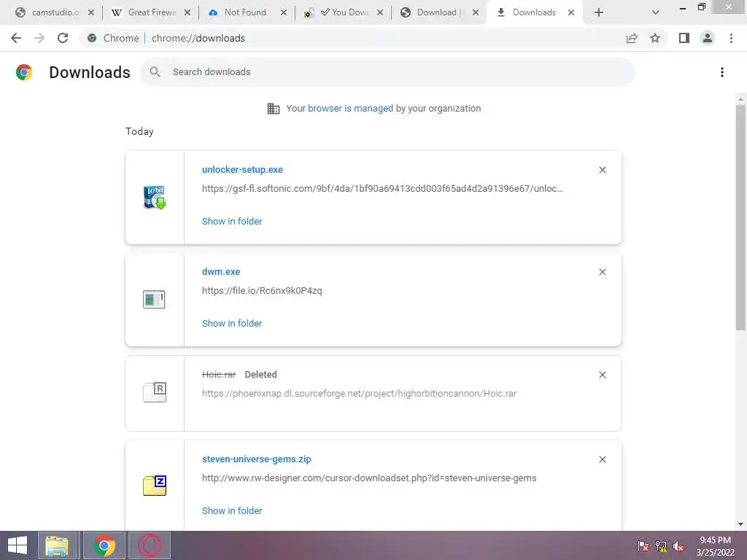Click the Search downloads field
Image resolution: width=747 pixels, height=560 pixels.
pos(387,72)
